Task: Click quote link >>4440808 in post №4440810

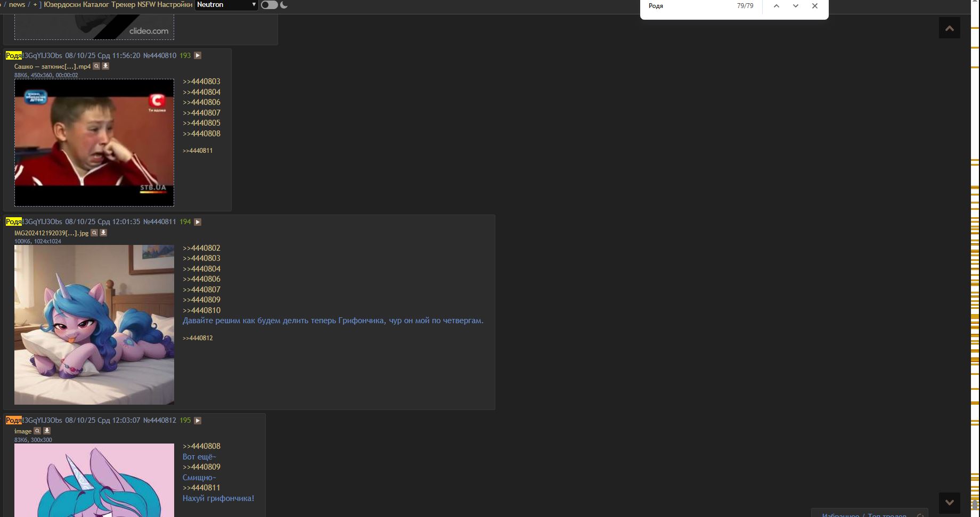Action: (x=201, y=134)
